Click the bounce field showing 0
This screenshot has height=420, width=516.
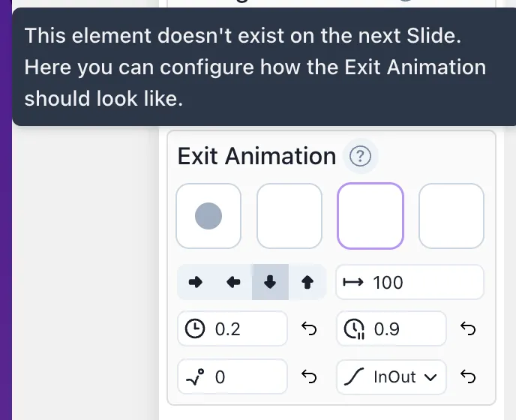232,376
